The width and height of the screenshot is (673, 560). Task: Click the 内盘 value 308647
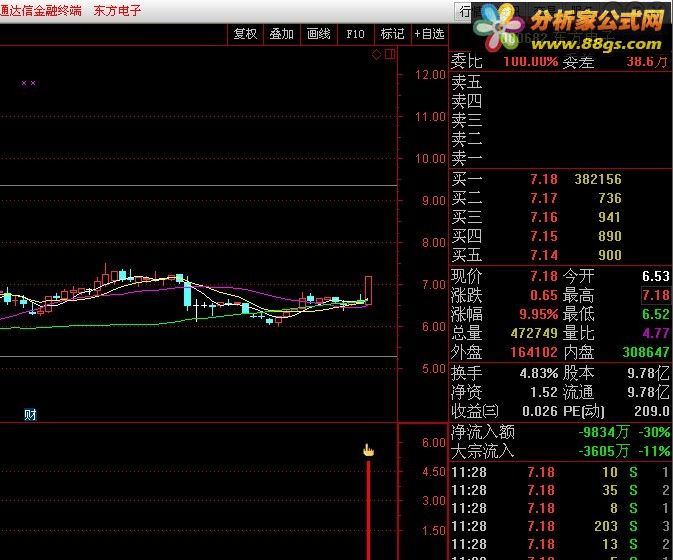coord(646,352)
